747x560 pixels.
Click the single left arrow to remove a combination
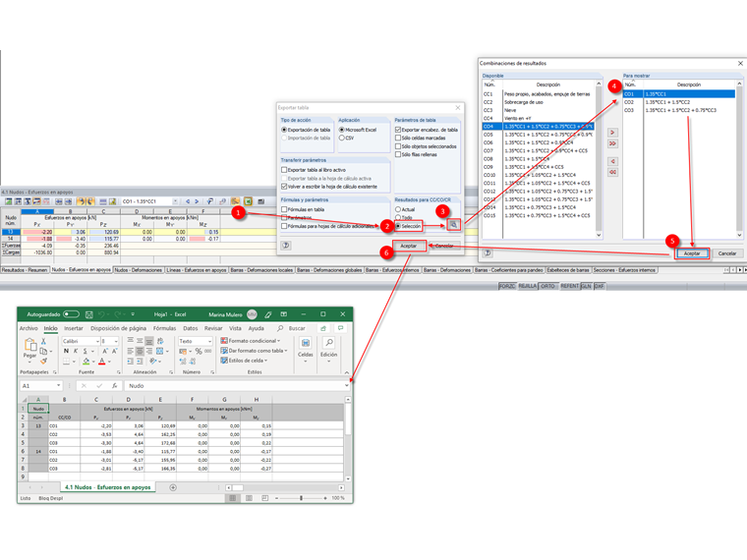tap(612, 161)
